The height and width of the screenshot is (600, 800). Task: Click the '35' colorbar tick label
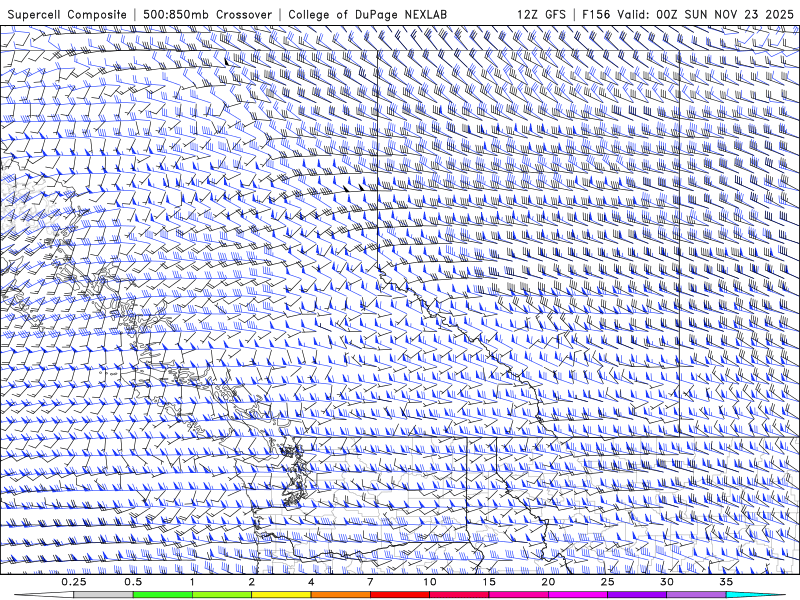point(726,582)
